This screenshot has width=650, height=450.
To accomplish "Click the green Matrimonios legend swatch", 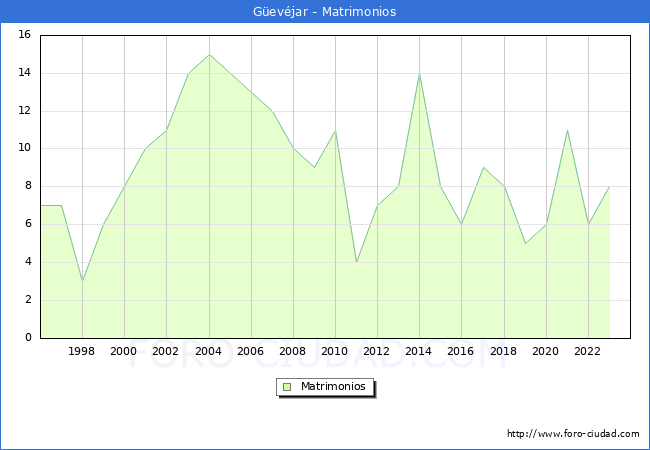I will pos(287,387).
